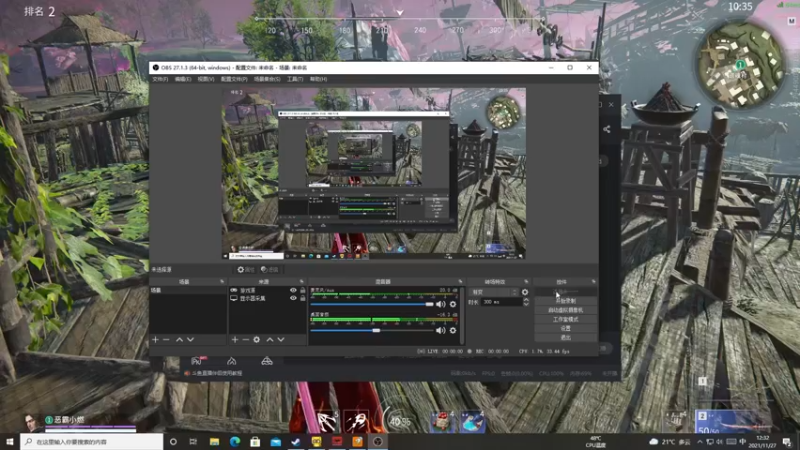Open the 文件(F) menu in OBS

click(160, 79)
